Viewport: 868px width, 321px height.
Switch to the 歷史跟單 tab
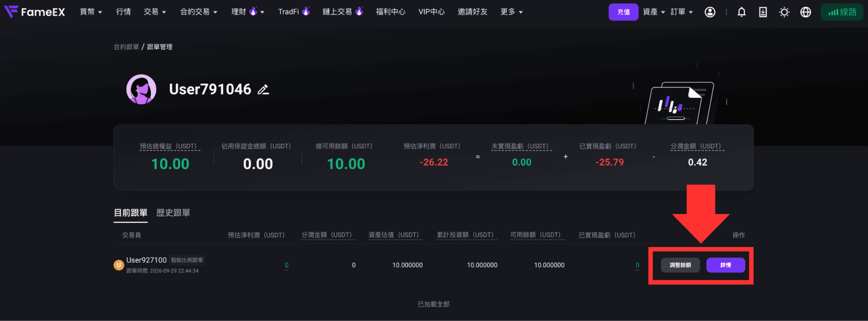tap(173, 213)
